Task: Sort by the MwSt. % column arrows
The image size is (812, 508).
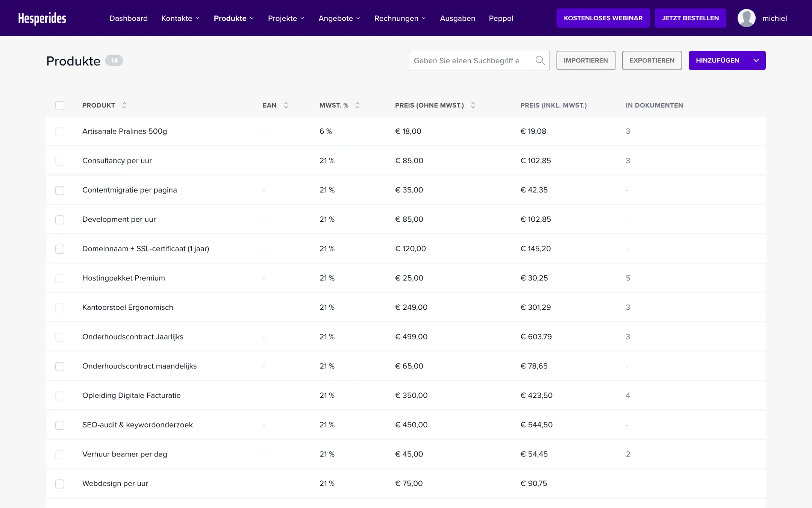Action: click(x=358, y=105)
